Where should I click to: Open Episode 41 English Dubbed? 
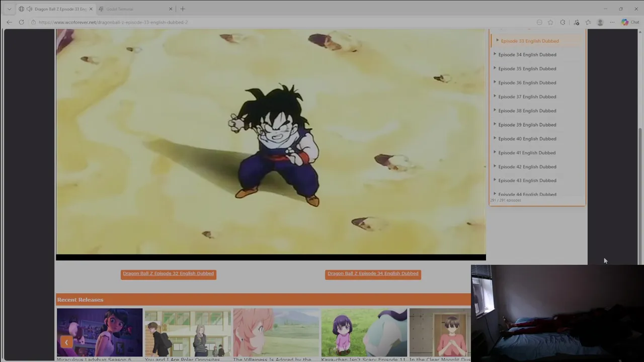click(x=527, y=153)
